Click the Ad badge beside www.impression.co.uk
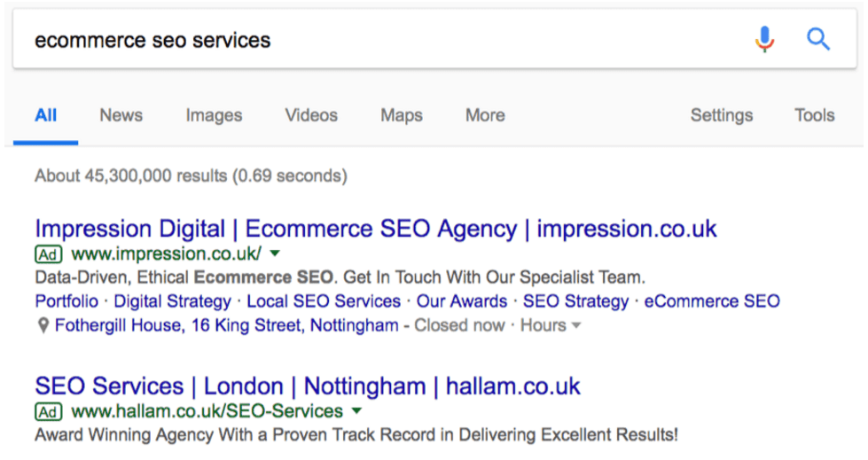 coord(49,254)
